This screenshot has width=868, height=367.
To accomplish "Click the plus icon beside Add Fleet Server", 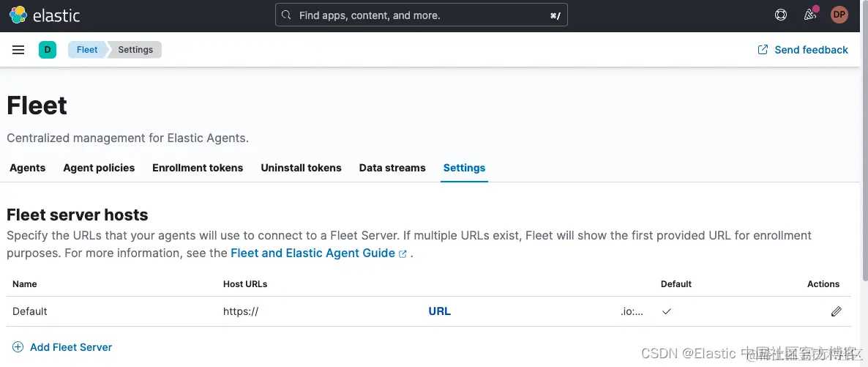I will (18, 347).
